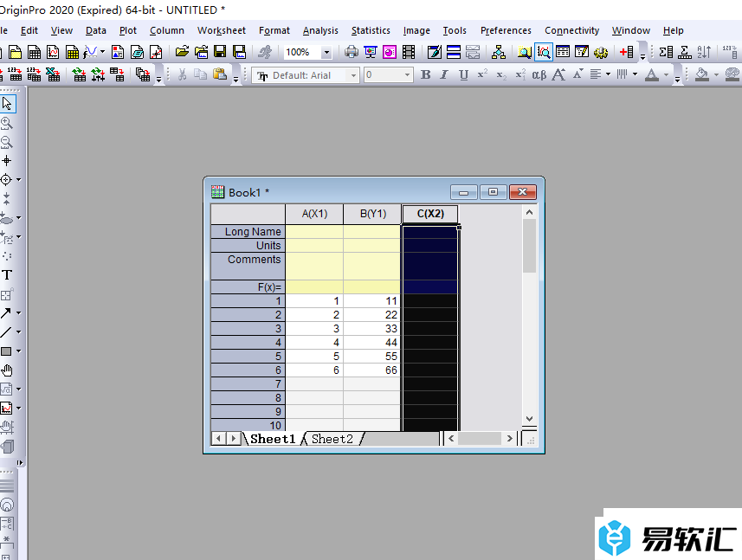Open the Default: Arial font dropdown
This screenshot has height=560, width=742.
[x=353, y=75]
